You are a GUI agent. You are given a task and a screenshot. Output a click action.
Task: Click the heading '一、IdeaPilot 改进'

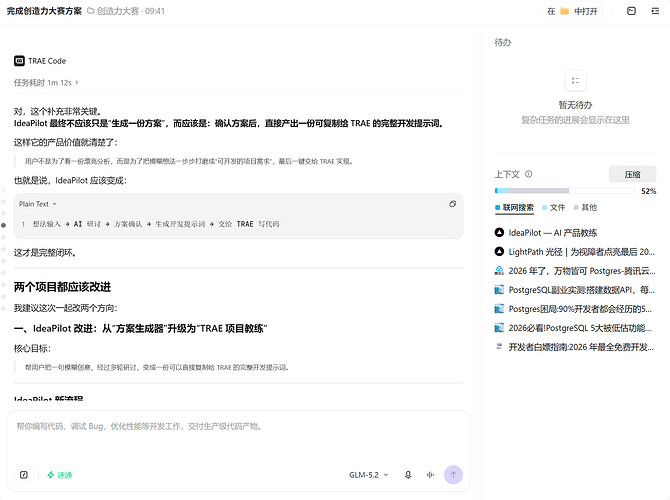[141, 328]
